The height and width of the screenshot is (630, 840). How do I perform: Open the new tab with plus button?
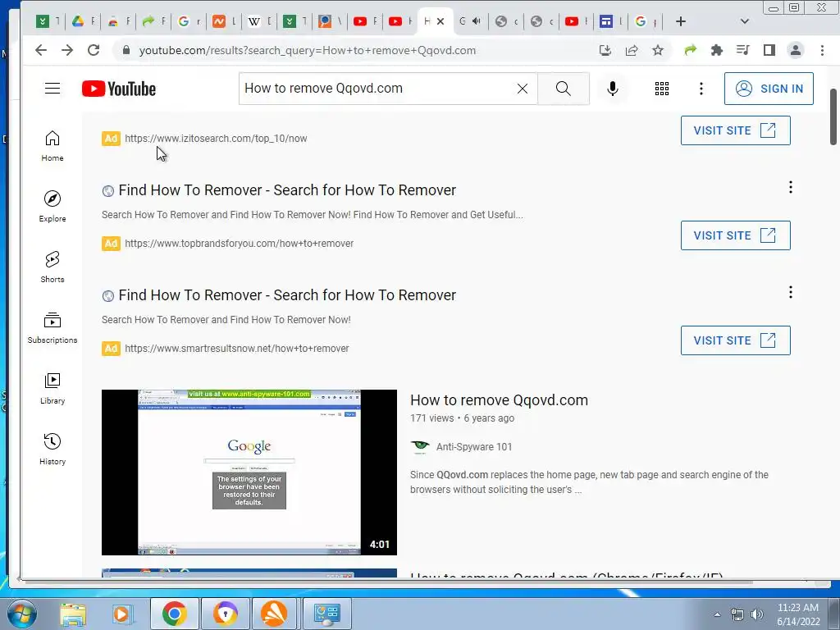tap(680, 21)
